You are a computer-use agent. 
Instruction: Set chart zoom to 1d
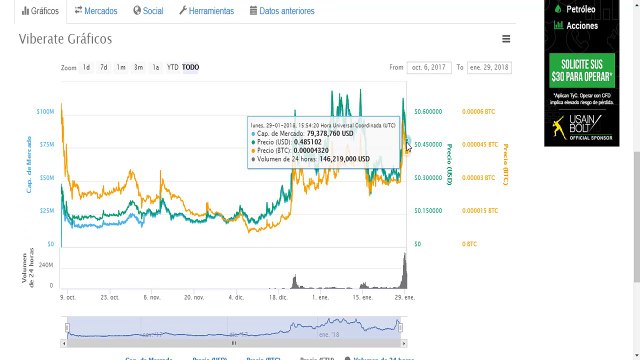tap(86, 67)
